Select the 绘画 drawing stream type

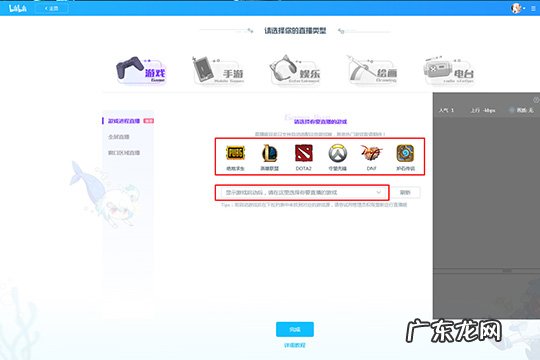pyautogui.click(x=372, y=71)
